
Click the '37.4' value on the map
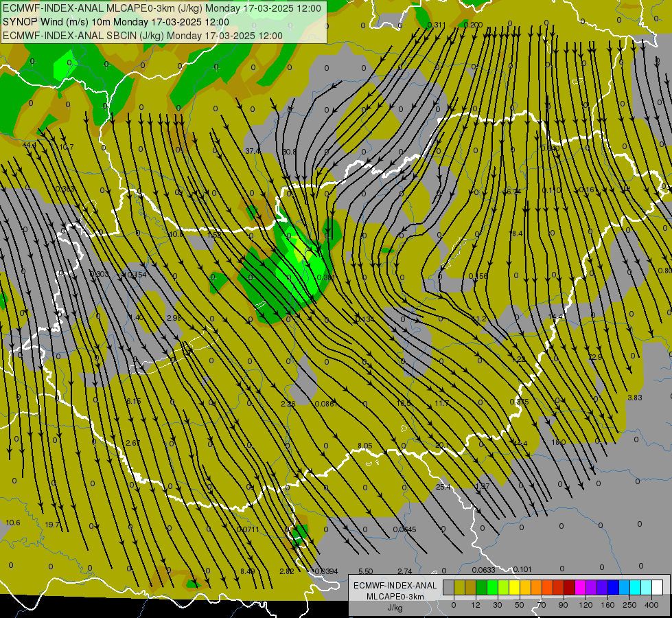click(253, 151)
